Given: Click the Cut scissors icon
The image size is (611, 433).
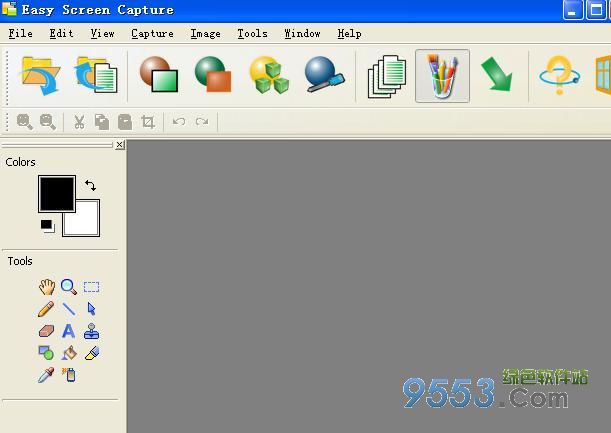Looking at the screenshot, I should click(x=79, y=122).
